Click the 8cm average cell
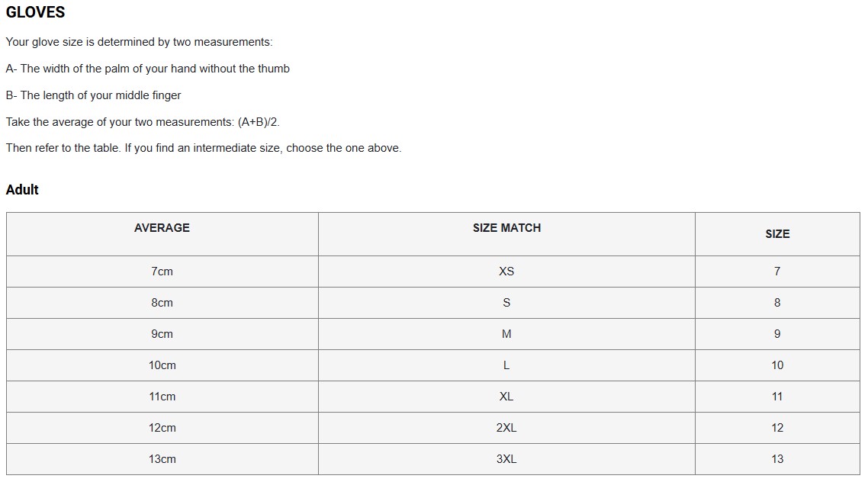Screen dimensions: 868x482 point(162,303)
